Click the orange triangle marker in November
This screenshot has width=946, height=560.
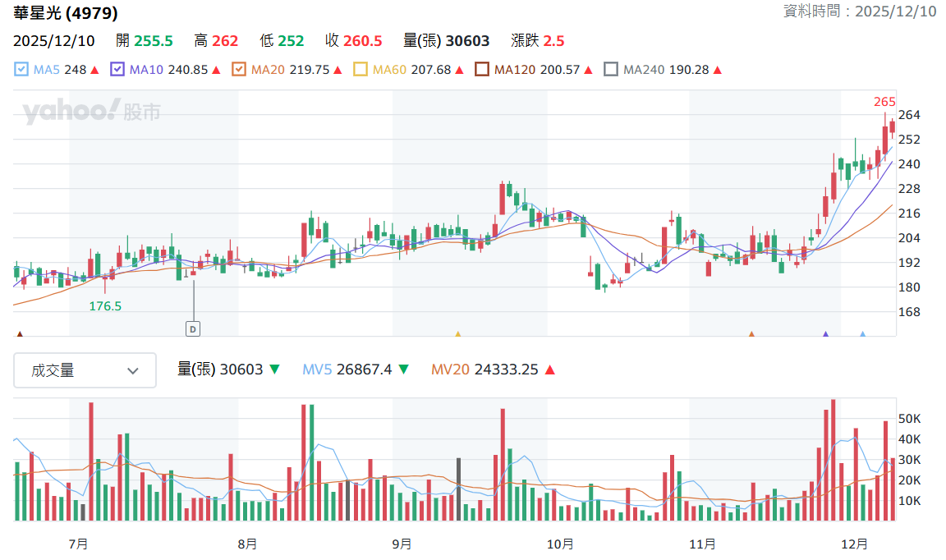tap(751, 333)
